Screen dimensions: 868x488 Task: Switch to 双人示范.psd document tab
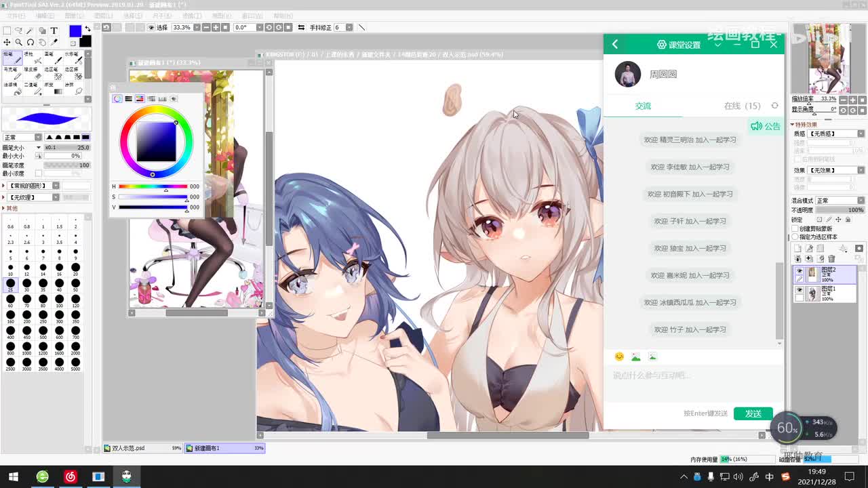[142, 448]
